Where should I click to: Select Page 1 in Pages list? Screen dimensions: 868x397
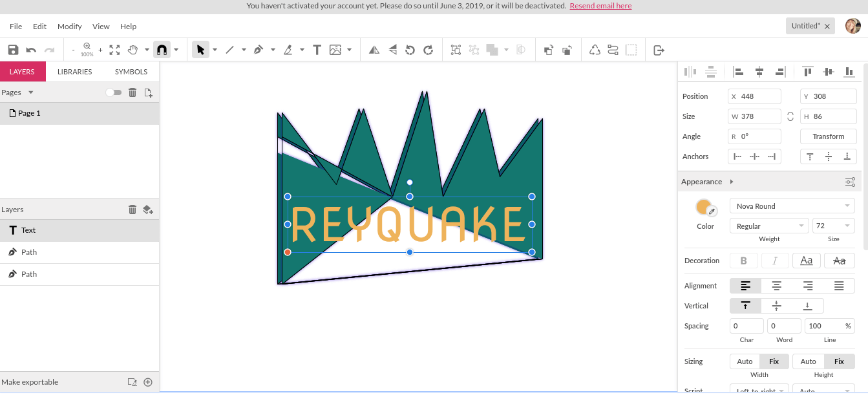(x=79, y=113)
